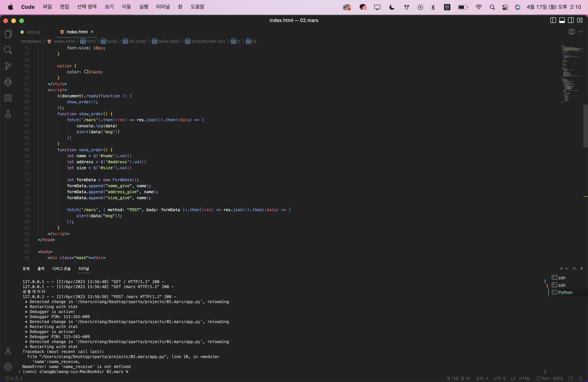Screen dimensions: 588x382
Task: Open the 디버그 콘솔 panel tab
Action: [x=62, y=269]
